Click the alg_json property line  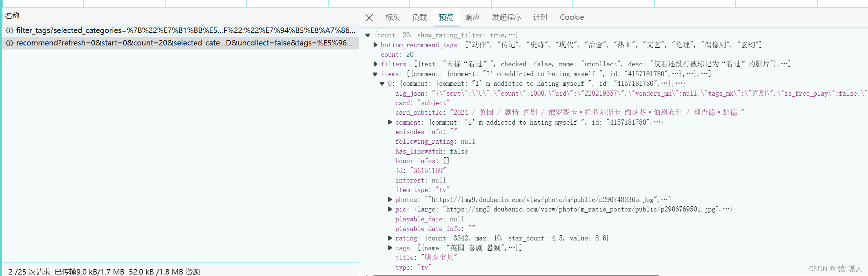click(631, 93)
